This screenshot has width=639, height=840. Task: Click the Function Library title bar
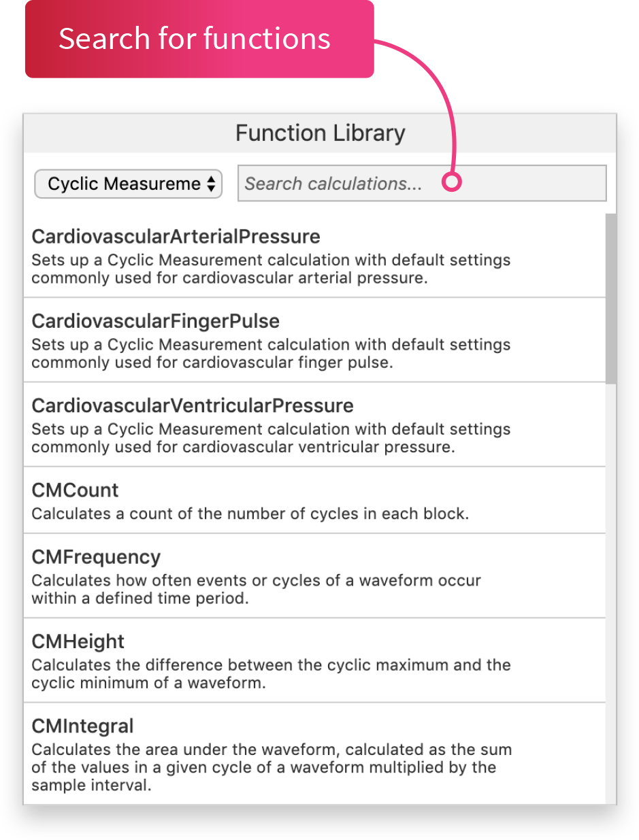coord(320,133)
